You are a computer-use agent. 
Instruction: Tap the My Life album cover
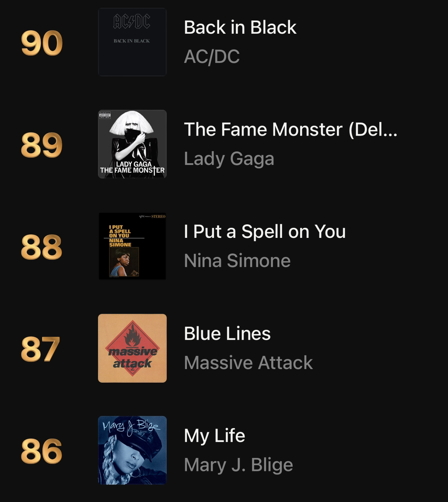tap(132, 450)
